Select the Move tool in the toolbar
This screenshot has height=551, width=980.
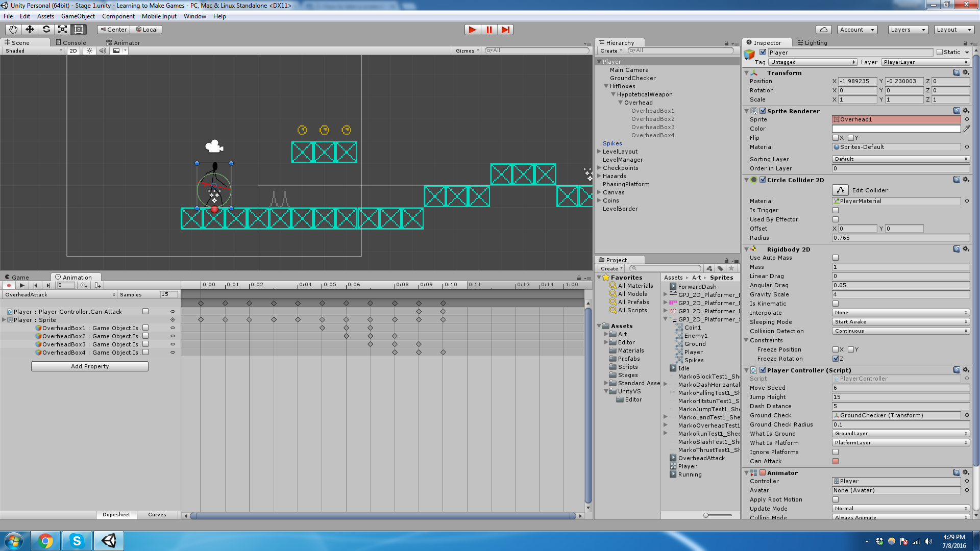click(x=29, y=29)
